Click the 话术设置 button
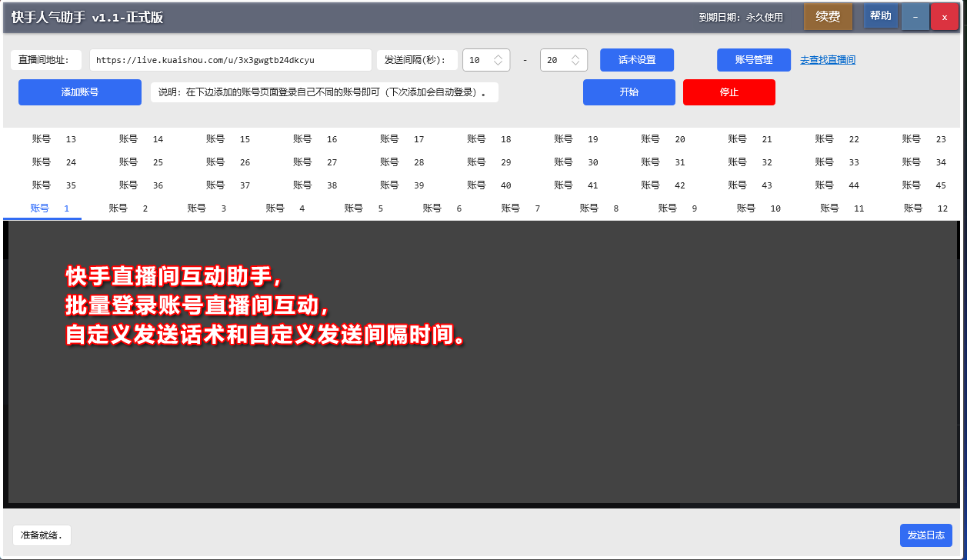Viewport: 967px width, 560px height. click(x=637, y=60)
